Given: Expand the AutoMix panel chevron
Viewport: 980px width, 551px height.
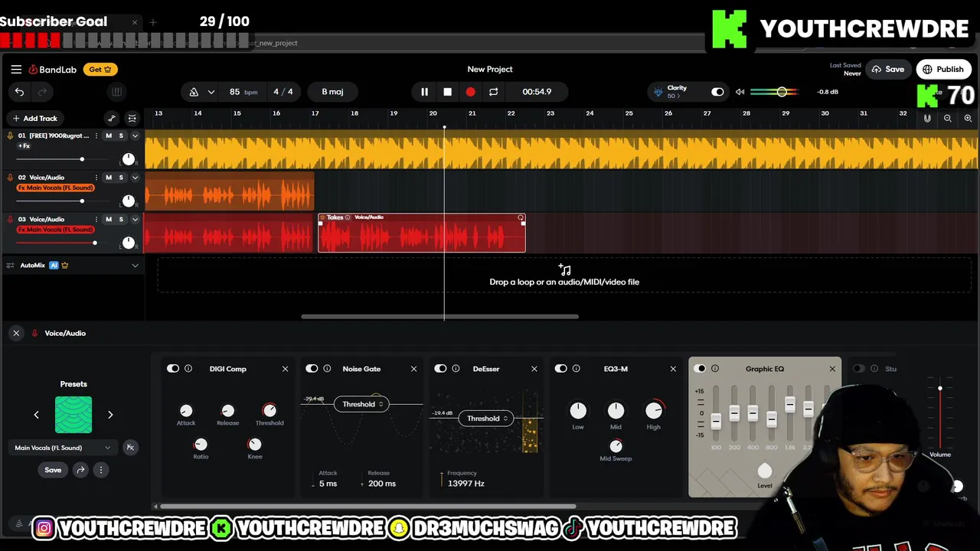Looking at the screenshot, I should (135, 266).
